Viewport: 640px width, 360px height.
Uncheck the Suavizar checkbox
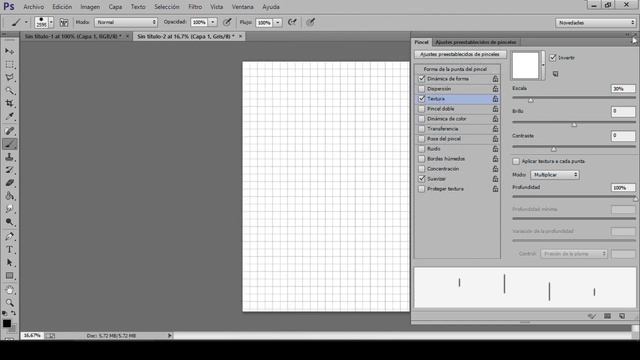(x=422, y=179)
